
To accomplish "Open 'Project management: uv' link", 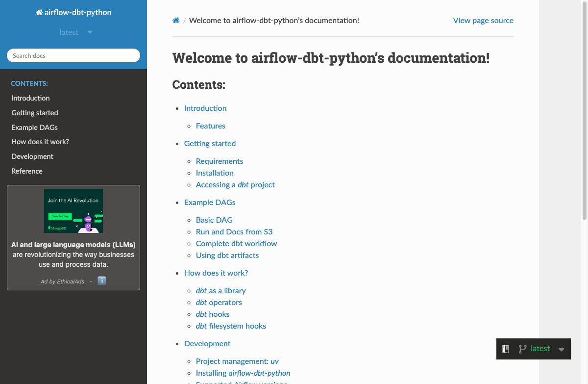I will [x=237, y=361].
